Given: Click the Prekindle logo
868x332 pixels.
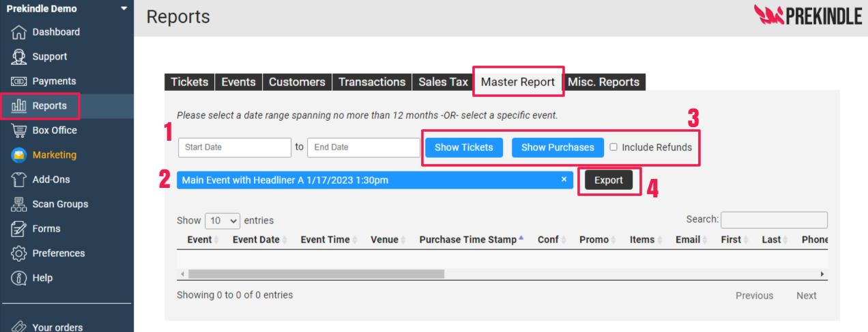Looking at the screenshot, I should point(808,15).
